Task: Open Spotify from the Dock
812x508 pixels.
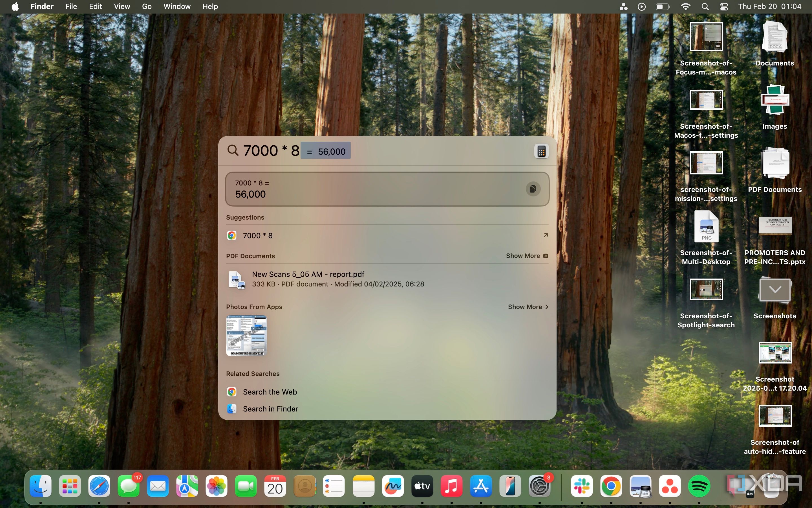Action: tap(699, 486)
